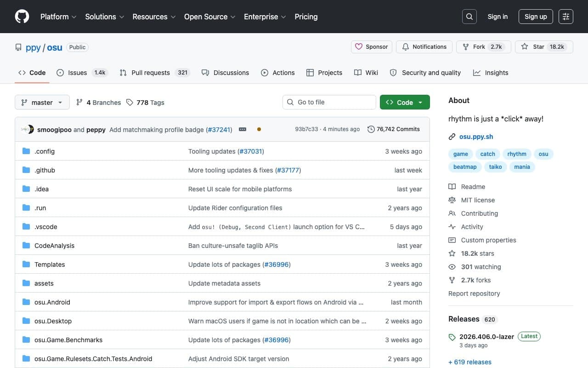The image size is (588, 368).
Task: Open the osu.Game.Benchmarks folder
Action: [68, 340]
